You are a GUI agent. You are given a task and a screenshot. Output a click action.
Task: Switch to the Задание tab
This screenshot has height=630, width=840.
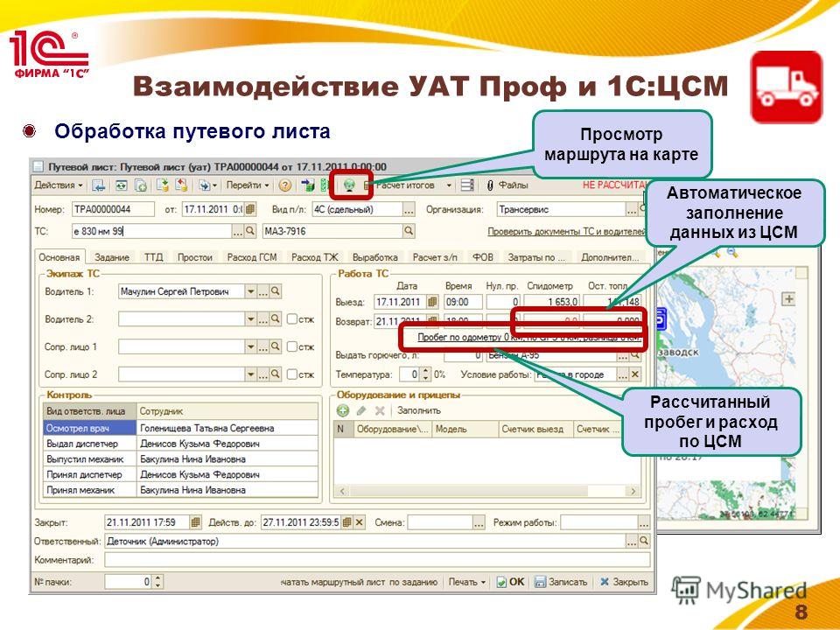click(112, 257)
